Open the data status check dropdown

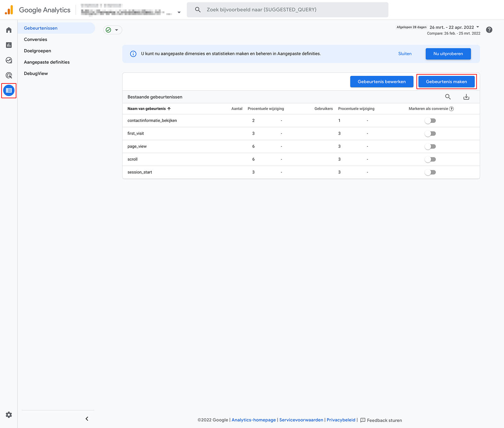pos(113,30)
